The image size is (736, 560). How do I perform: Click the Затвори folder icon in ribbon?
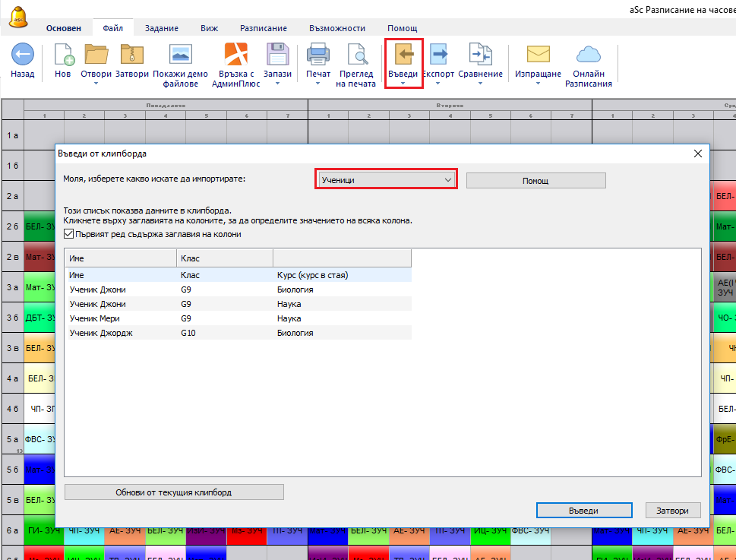[x=131, y=55]
